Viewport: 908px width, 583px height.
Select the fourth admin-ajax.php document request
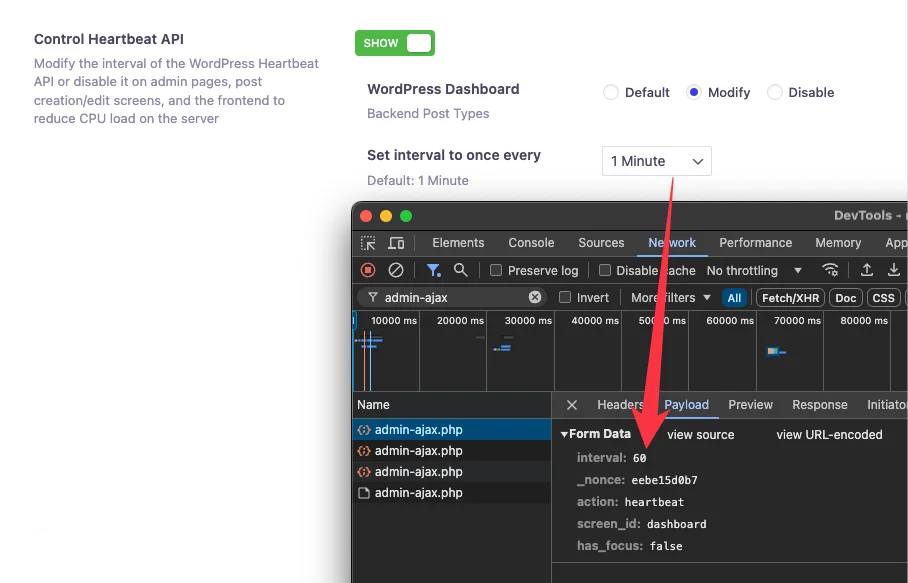452,493
